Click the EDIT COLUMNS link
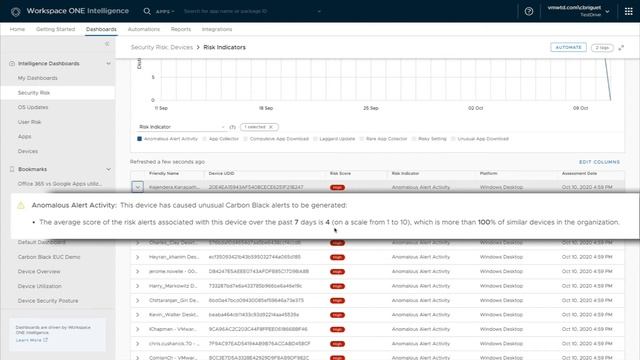 [x=599, y=162]
